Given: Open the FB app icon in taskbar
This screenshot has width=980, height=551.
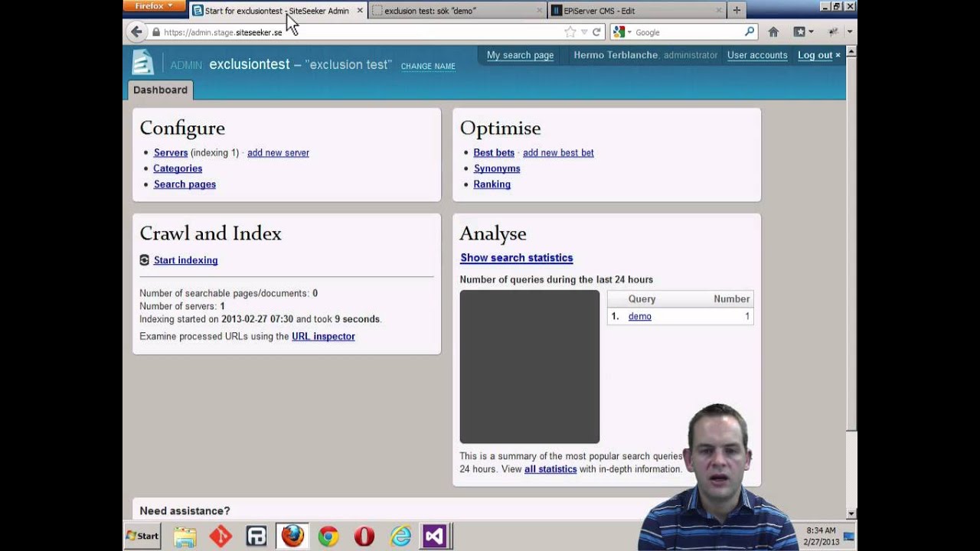Looking at the screenshot, I should click(x=256, y=536).
